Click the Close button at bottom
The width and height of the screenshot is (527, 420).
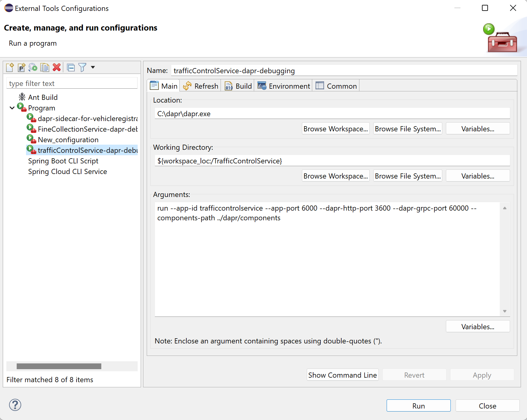(x=487, y=405)
